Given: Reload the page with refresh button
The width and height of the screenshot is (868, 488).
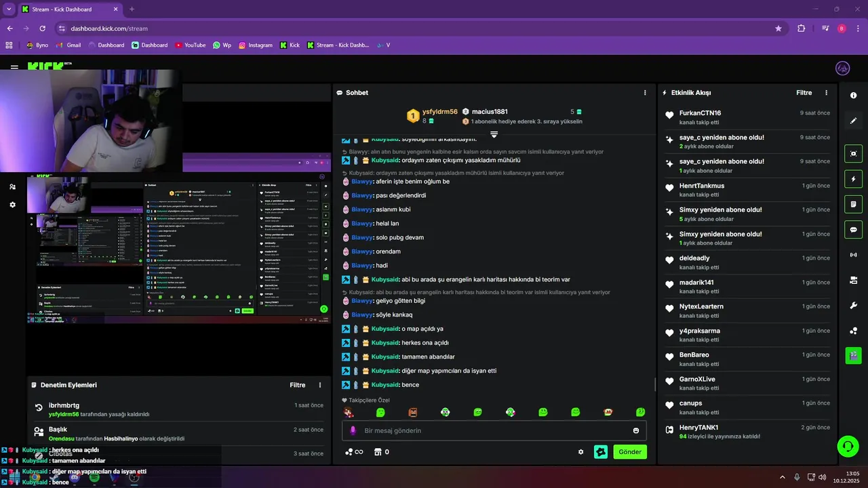Looking at the screenshot, I should 42,28.
